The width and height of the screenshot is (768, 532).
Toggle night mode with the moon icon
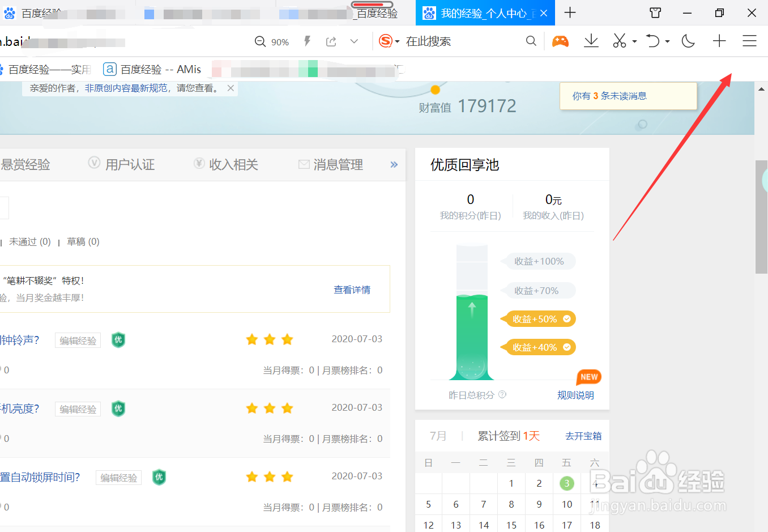tap(688, 41)
